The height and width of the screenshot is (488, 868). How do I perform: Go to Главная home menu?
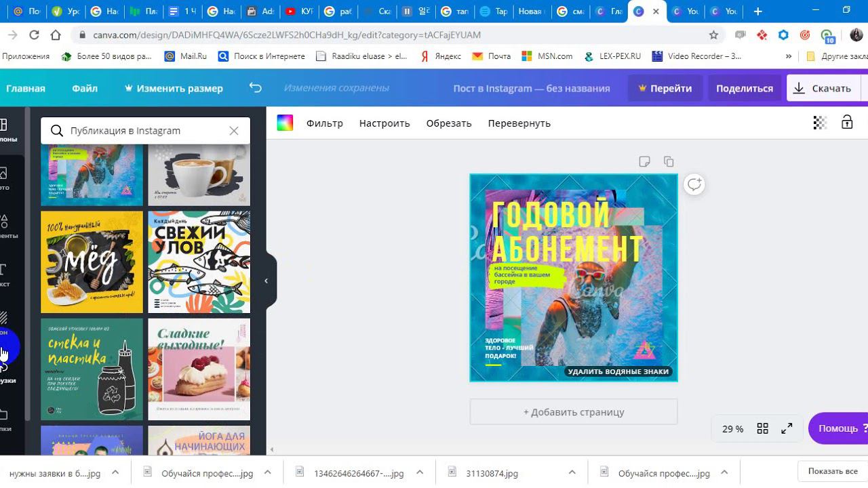click(x=26, y=88)
